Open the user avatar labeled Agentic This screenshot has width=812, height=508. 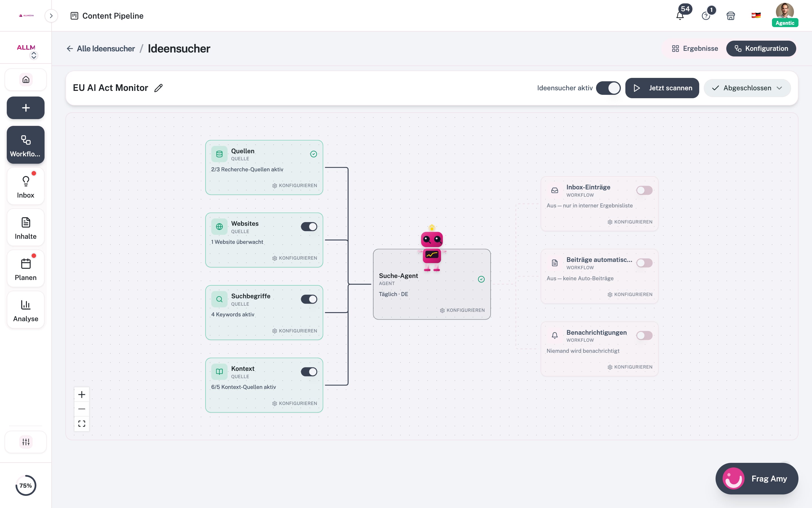785,15
